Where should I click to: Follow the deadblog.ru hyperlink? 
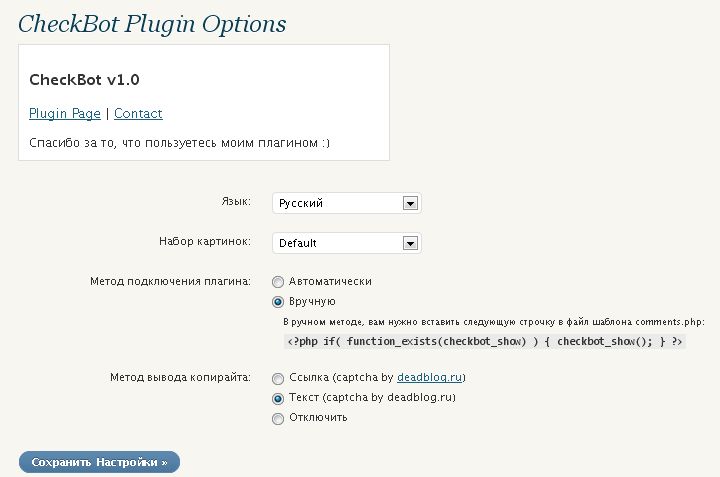(x=429, y=377)
